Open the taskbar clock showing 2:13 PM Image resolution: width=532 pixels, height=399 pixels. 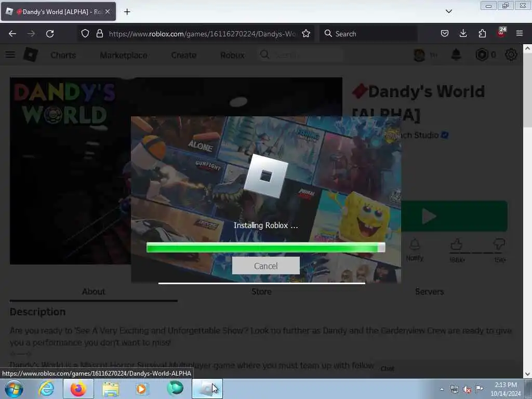(506, 389)
